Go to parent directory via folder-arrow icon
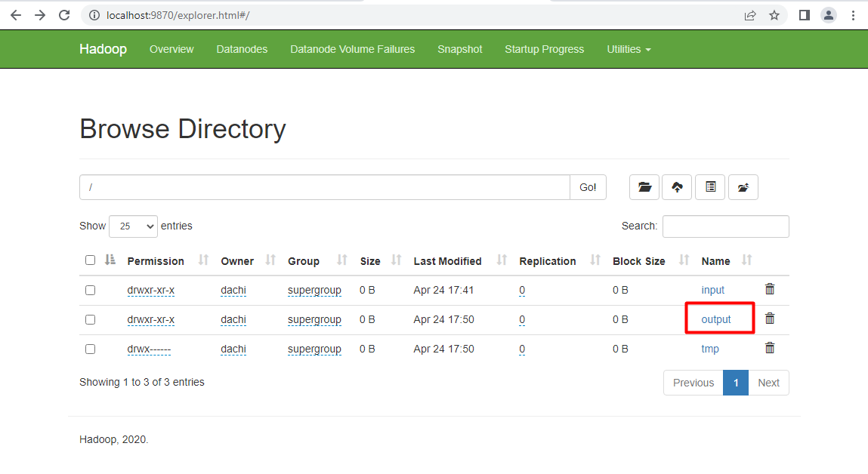The width and height of the screenshot is (868, 474). (743, 187)
